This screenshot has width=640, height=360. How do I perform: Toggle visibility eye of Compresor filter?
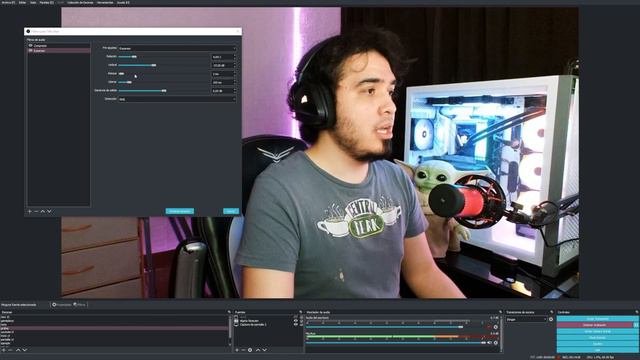pos(31,46)
